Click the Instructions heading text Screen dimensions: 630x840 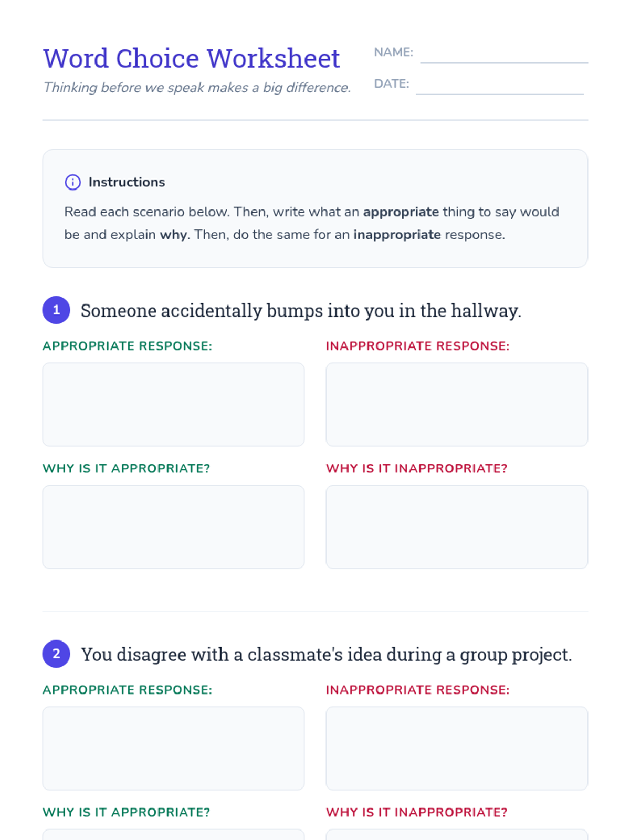(127, 182)
